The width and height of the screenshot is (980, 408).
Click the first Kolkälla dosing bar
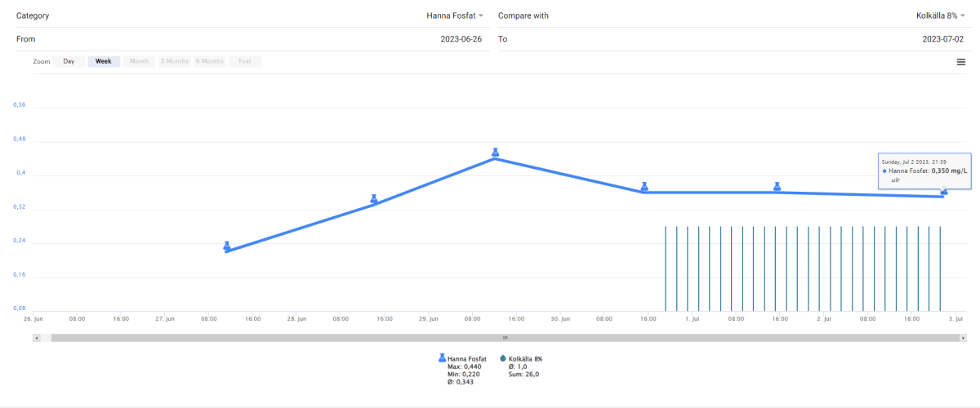pyautogui.click(x=666, y=268)
